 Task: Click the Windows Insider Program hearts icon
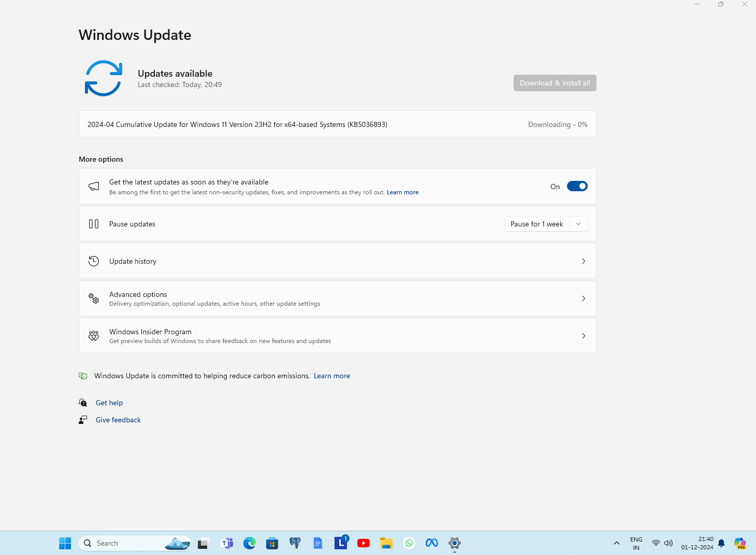pos(94,336)
